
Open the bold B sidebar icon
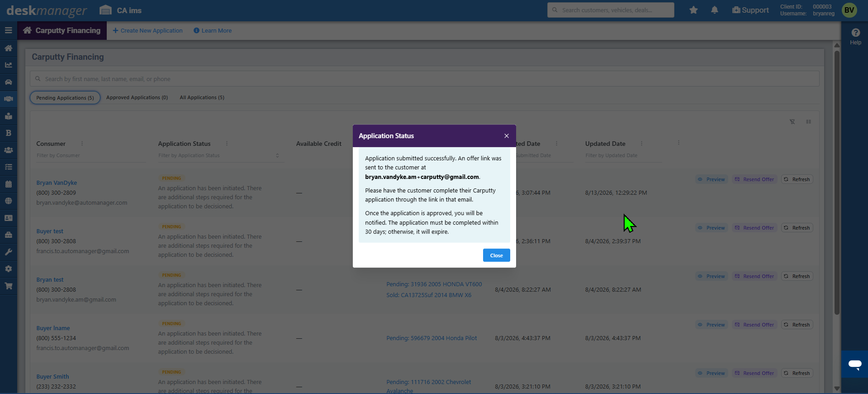8,133
